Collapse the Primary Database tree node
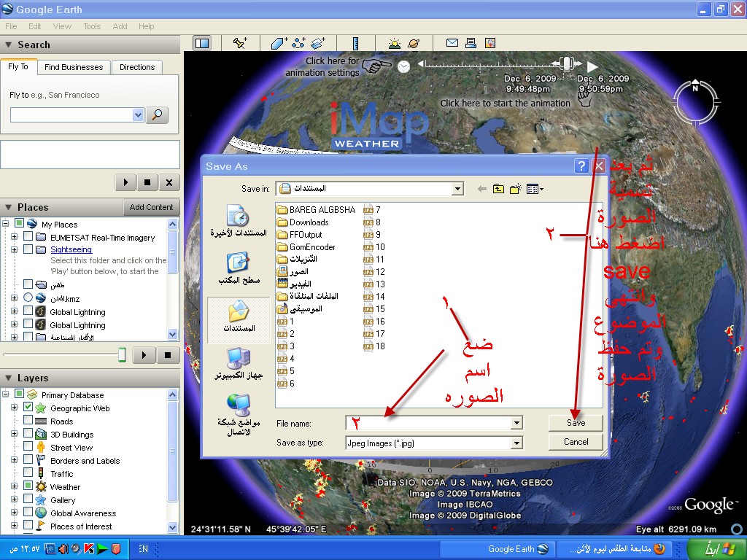This screenshot has width=747, height=560. pos(6,394)
